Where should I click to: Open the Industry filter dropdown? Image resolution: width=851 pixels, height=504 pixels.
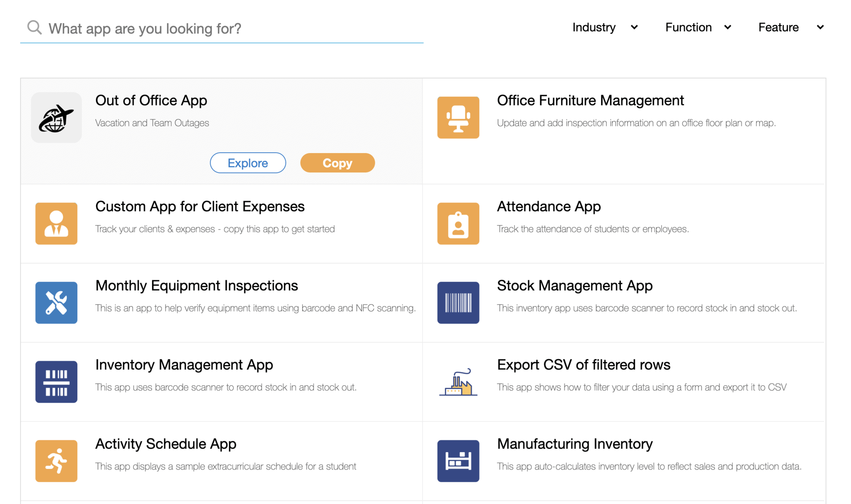pyautogui.click(x=605, y=27)
